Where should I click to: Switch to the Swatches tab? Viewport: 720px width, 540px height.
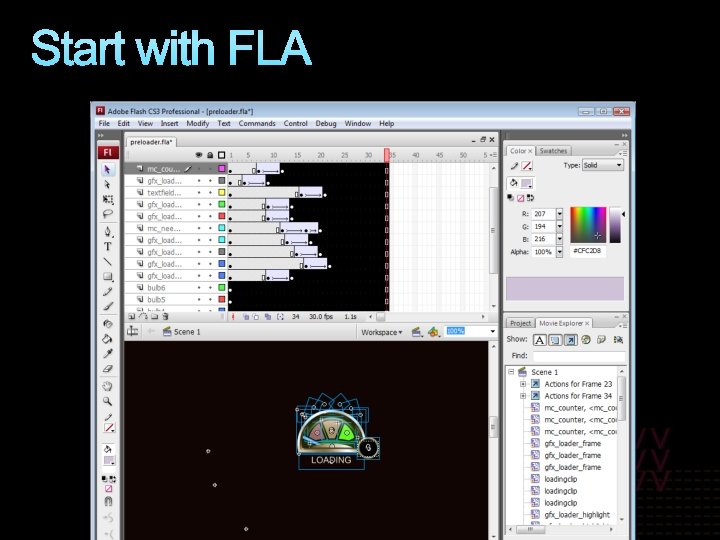click(x=553, y=151)
